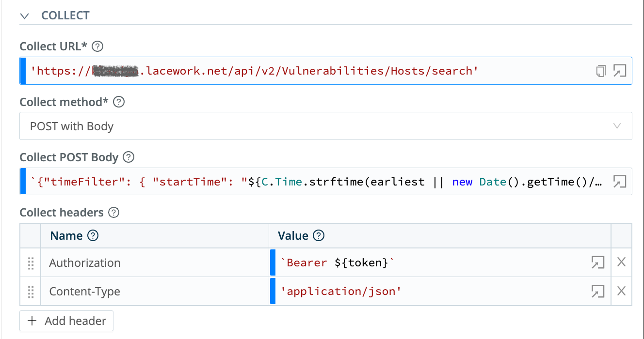This screenshot has height=339, width=644.
Task: Click the Add header button
Action: [x=66, y=321]
